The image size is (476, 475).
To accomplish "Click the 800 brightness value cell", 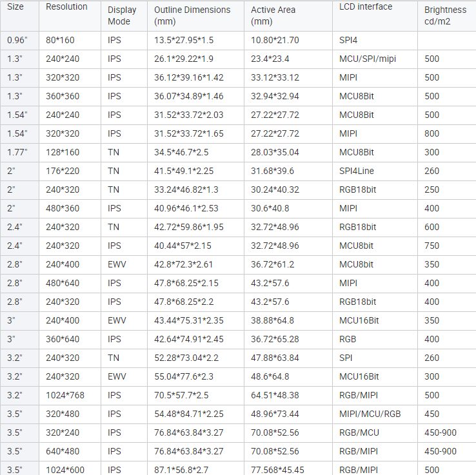I will pos(431,133).
